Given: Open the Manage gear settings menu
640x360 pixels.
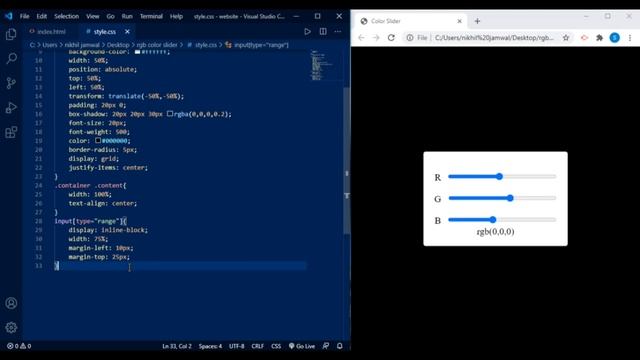Looking at the screenshot, I should click(x=11, y=327).
